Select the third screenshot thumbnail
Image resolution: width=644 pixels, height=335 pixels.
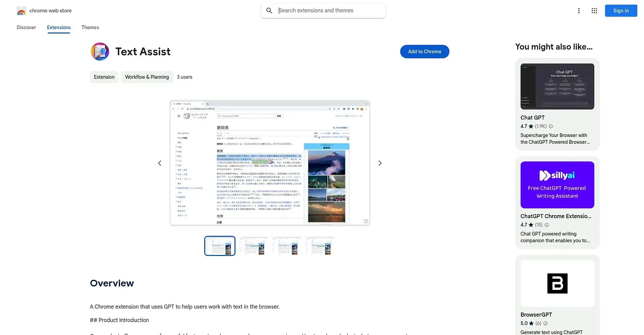point(287,246)
